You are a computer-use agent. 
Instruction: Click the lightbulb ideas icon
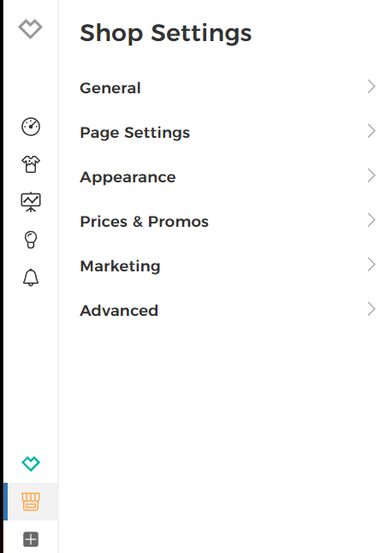pyautogui.click(x=31, y=240)
